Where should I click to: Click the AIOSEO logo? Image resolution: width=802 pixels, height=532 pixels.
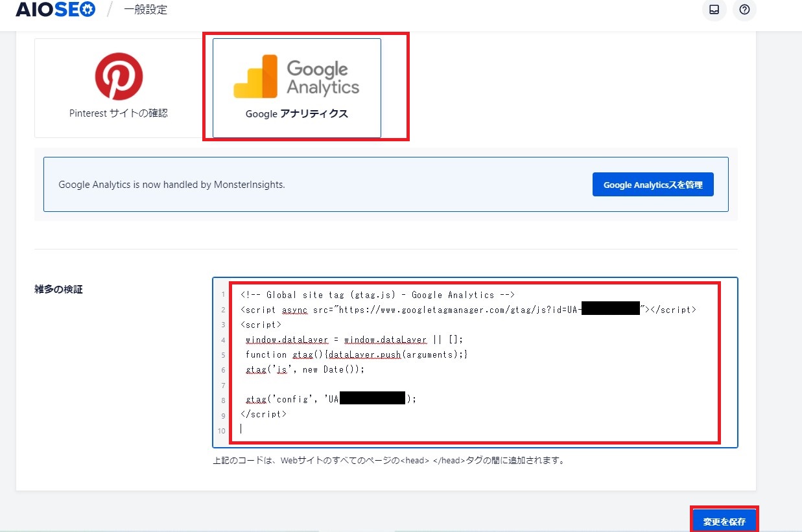pos(54,10)
